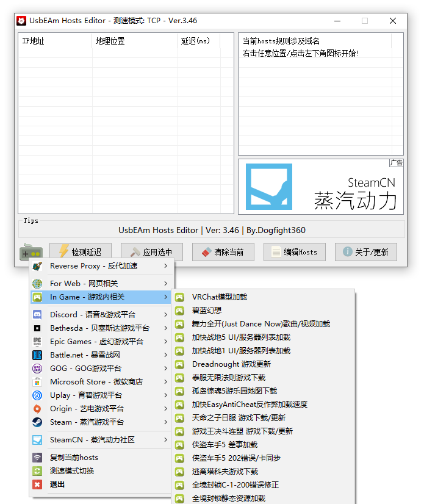Click the 关于/更新 button

[366, 252]
